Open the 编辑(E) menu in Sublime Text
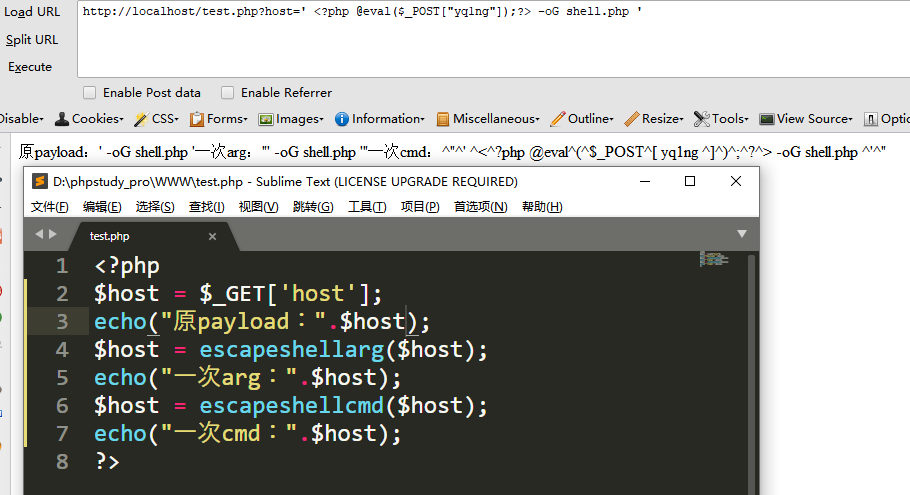This screenshot has height=495, width=910. point(102,207)
